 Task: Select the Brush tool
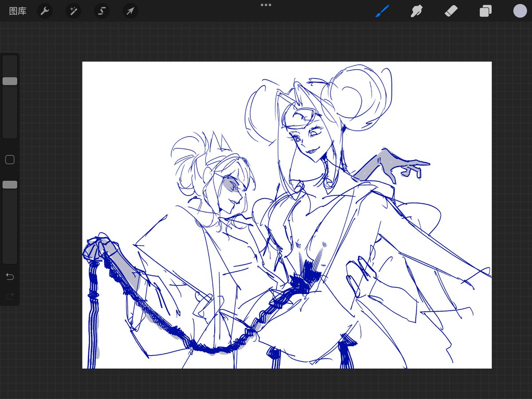coord(382,11)
